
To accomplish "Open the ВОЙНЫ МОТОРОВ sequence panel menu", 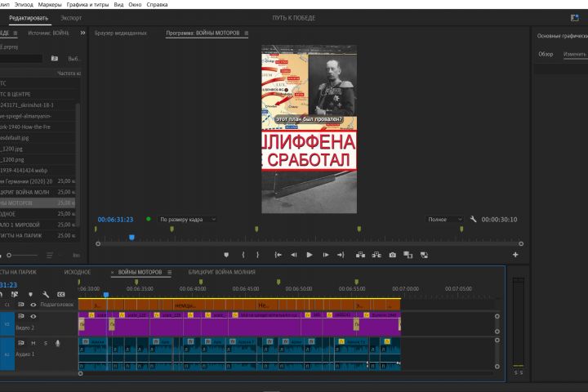I will (170, 272).
